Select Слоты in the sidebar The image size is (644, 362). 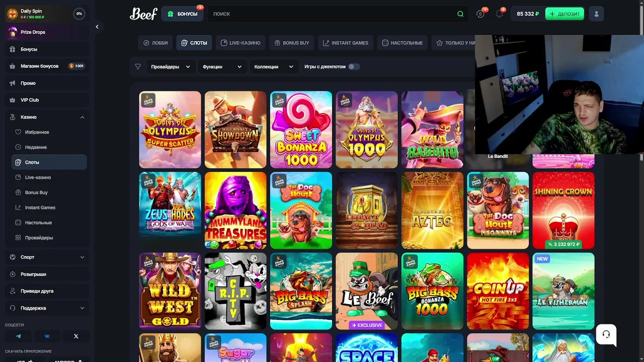(49, 162)
